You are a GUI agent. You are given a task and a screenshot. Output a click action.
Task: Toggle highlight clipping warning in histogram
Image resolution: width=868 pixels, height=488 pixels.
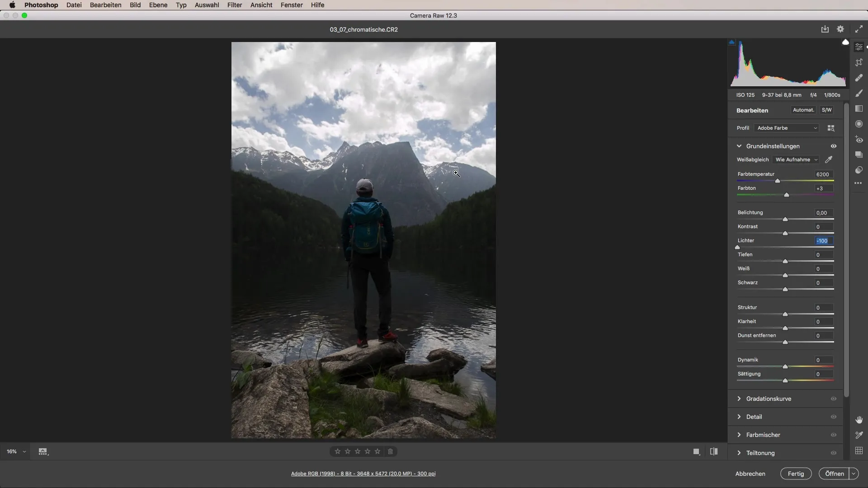(x=845, y=42)
